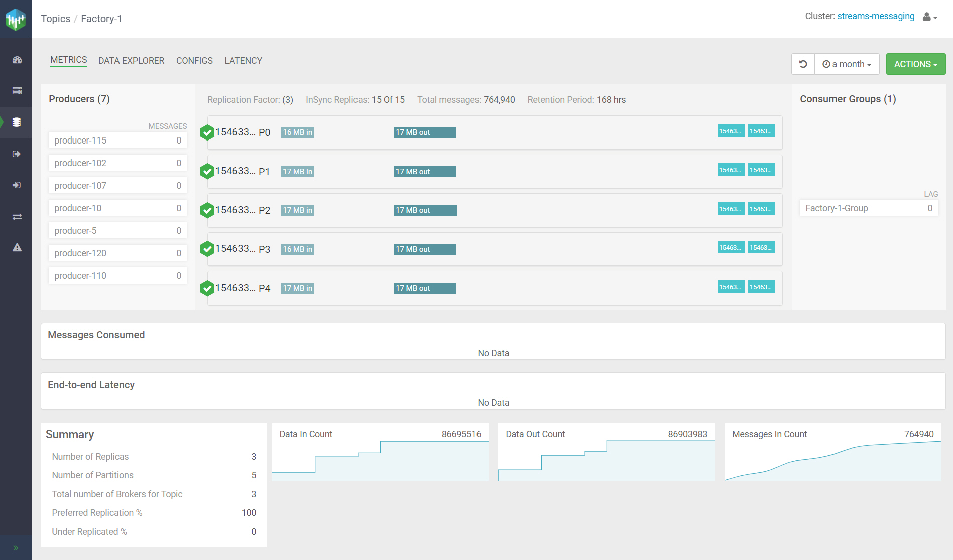
Task: Expand the sidebar with the double chevron
Action: coord(16,548)
